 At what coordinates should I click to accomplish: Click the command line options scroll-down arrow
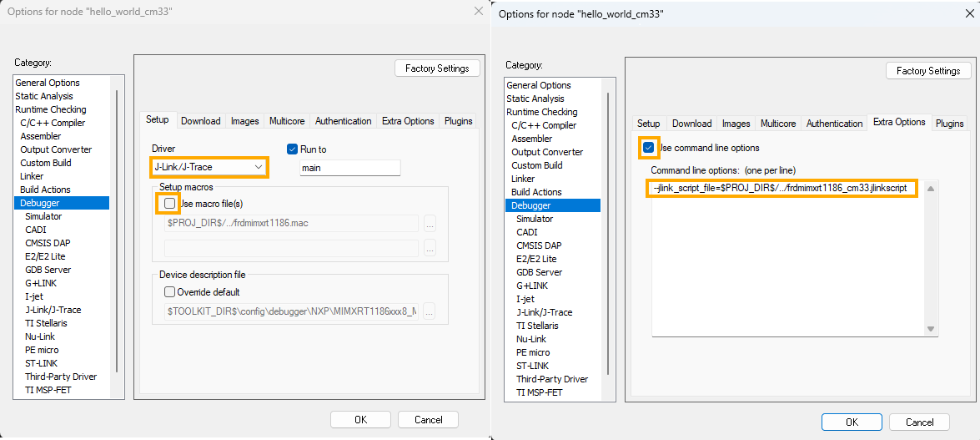coord(929,329)
